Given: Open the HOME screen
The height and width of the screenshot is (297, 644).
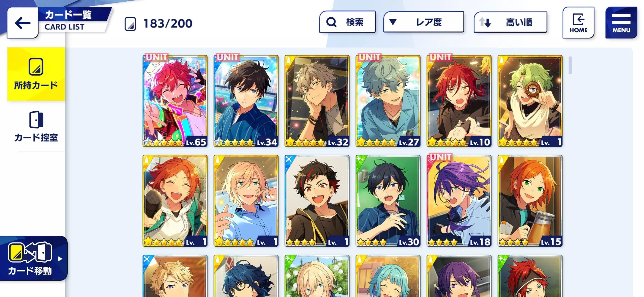Looking at the screenshot, I should coord(578,23).
